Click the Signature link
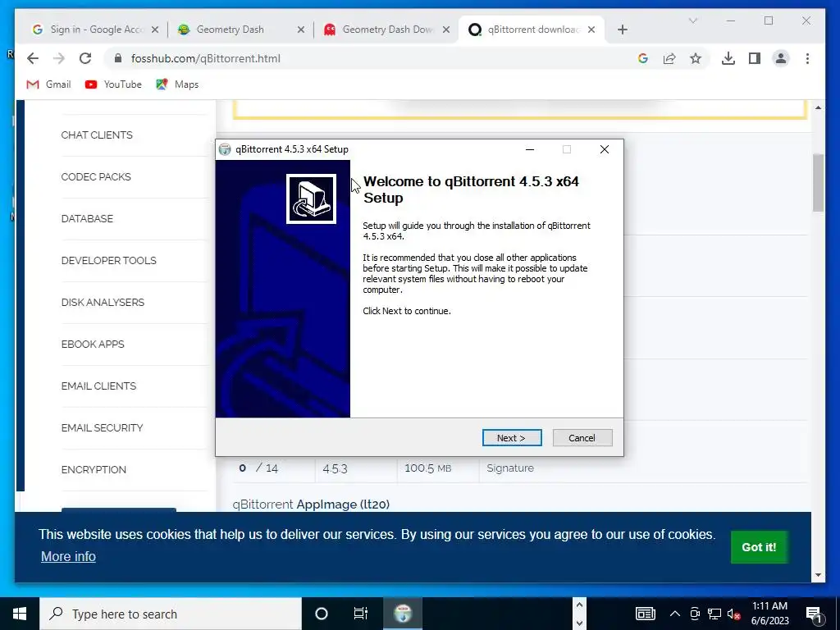Viewport: 840px width, 630px height. [x=510, y=468]
